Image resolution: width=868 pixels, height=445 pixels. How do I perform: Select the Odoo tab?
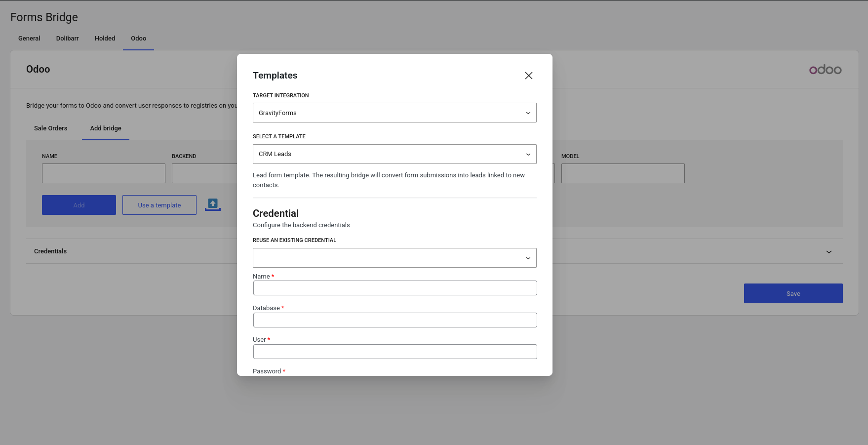(x=138, y=39)
